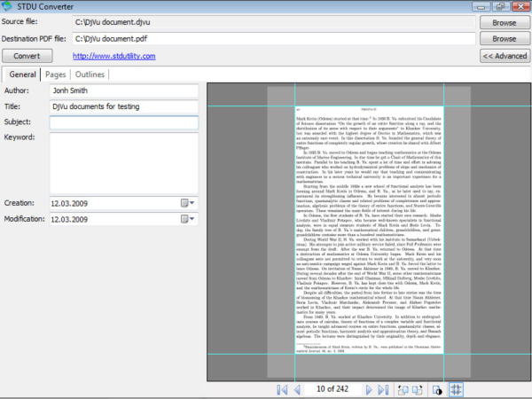Jump to the last page
The height and width of the screenshot is (399, 532).
(x=383, y=390)
